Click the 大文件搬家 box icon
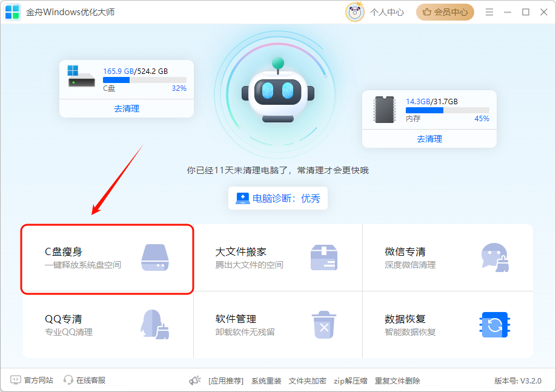This screenshot has width=556, height=392. coord(324,257)
